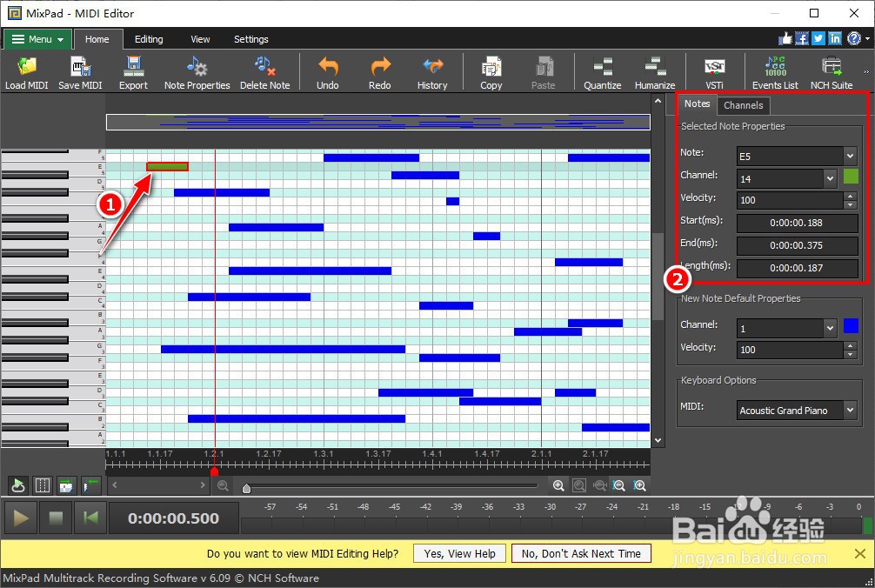Click the horizontal zoom slider handle
Viewport: 875px width, 588px height.
pyautogui.click(x=246, y=489)
